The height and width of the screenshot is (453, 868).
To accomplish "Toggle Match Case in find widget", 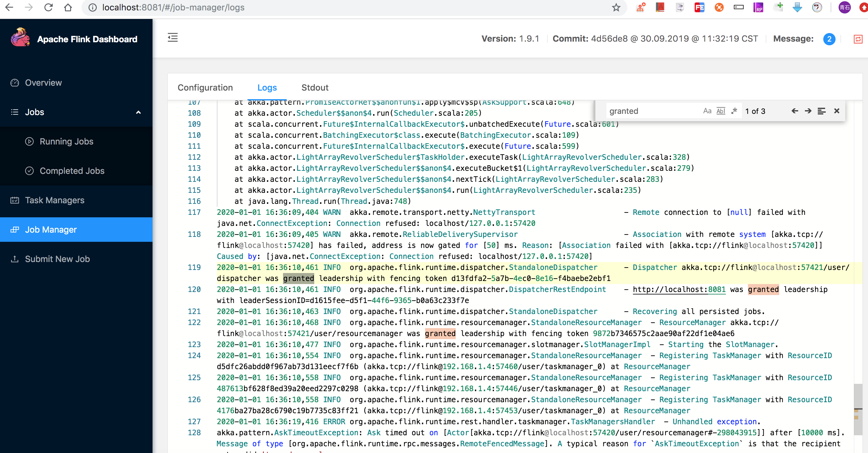I will coord(707,111).
